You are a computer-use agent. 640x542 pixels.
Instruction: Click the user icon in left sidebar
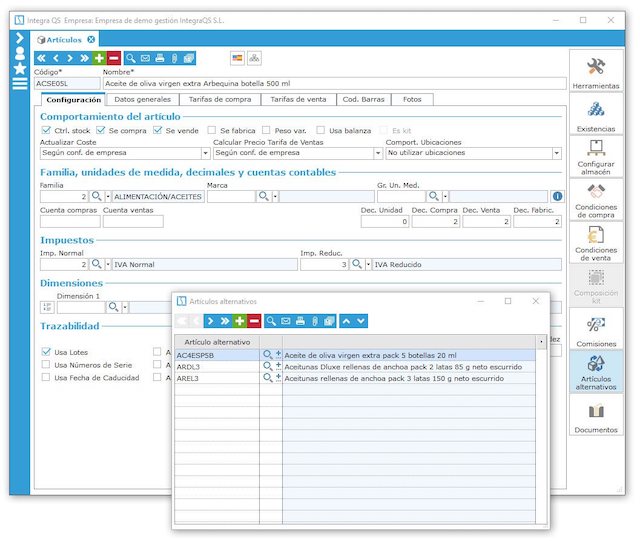pyautogui.click(x=20, y=53)
